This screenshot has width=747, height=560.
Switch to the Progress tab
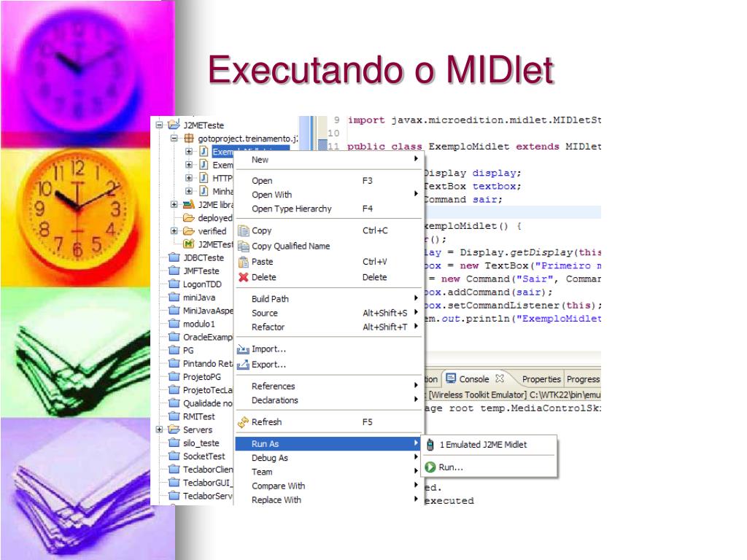(x=583, y=379)
